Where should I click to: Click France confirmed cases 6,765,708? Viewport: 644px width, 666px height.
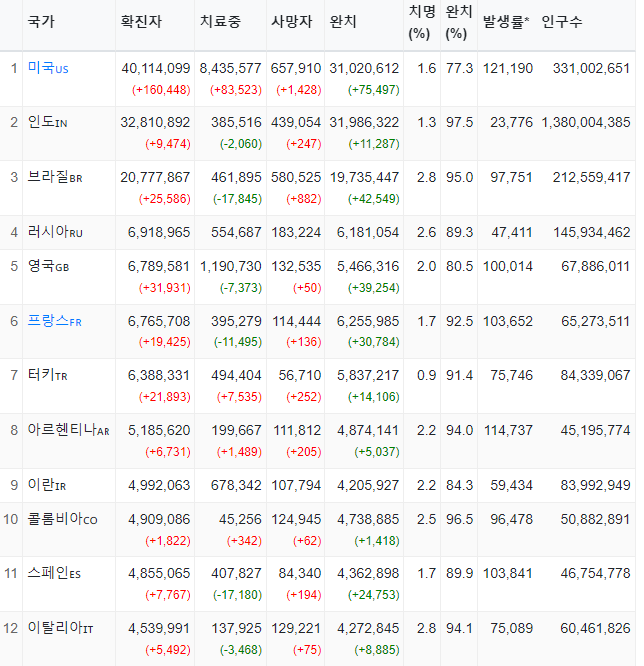159,322
